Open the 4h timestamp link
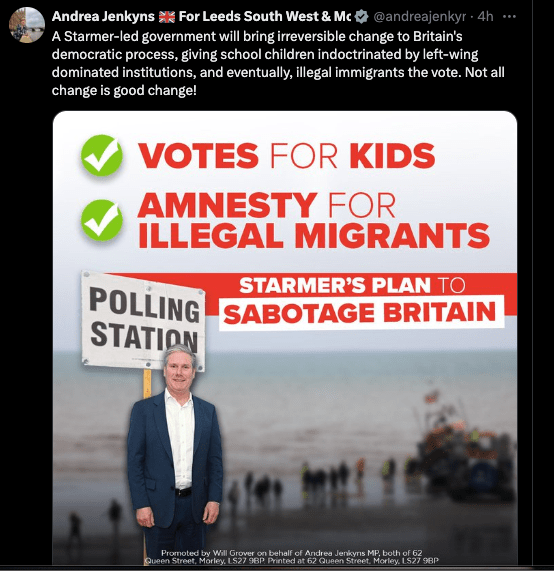 click(486, 16)
